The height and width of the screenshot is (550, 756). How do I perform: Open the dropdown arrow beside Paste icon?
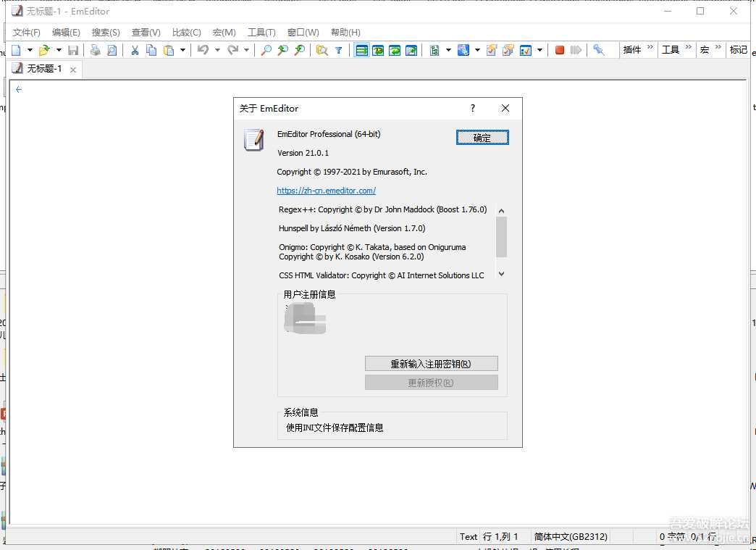182,50
